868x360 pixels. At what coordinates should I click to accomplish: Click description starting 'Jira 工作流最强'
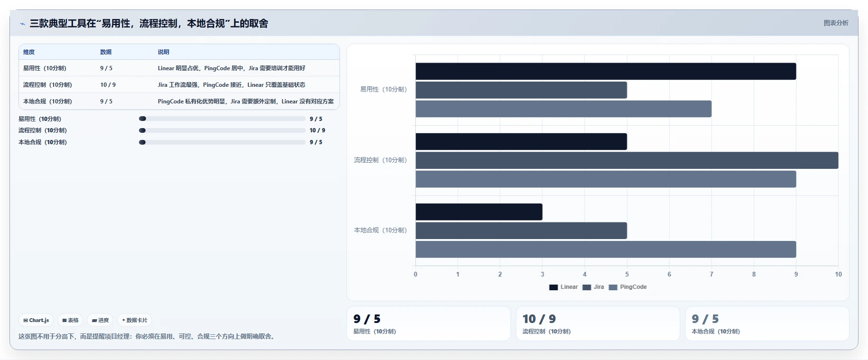pos(231,85)
